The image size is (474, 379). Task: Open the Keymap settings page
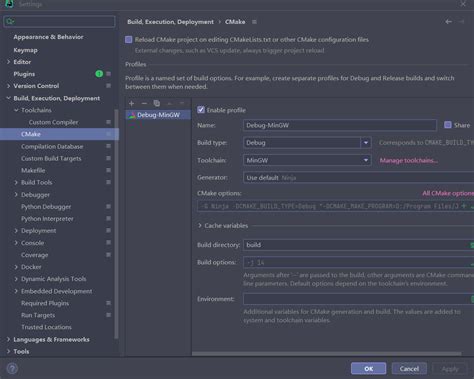pos(25,50)
